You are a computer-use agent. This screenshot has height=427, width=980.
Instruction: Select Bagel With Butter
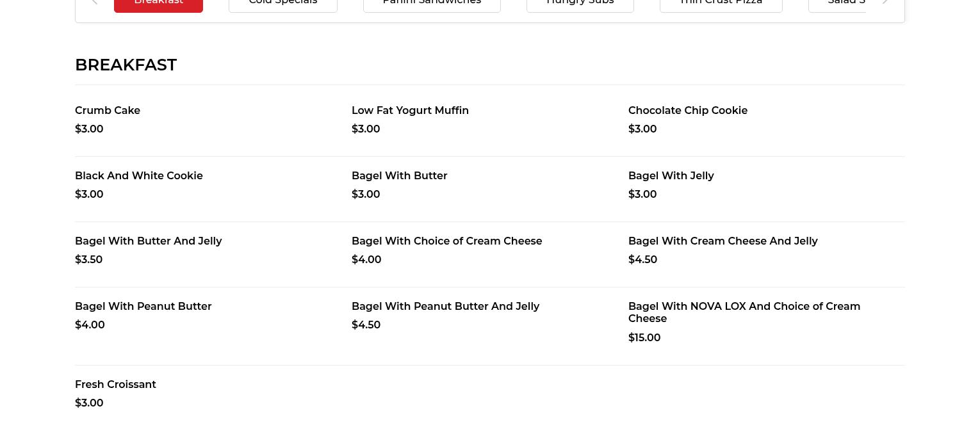(x=399, y=176)
